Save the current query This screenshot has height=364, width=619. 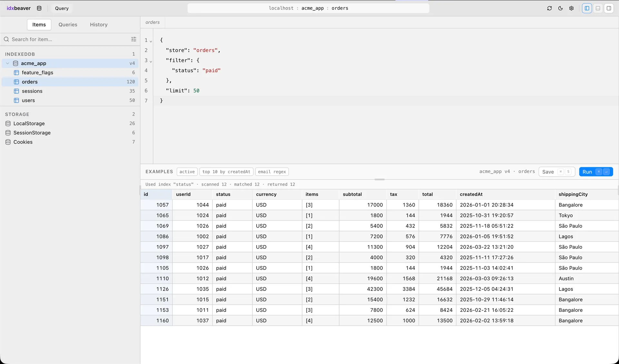pyautogui.click(x=557, y=172)
